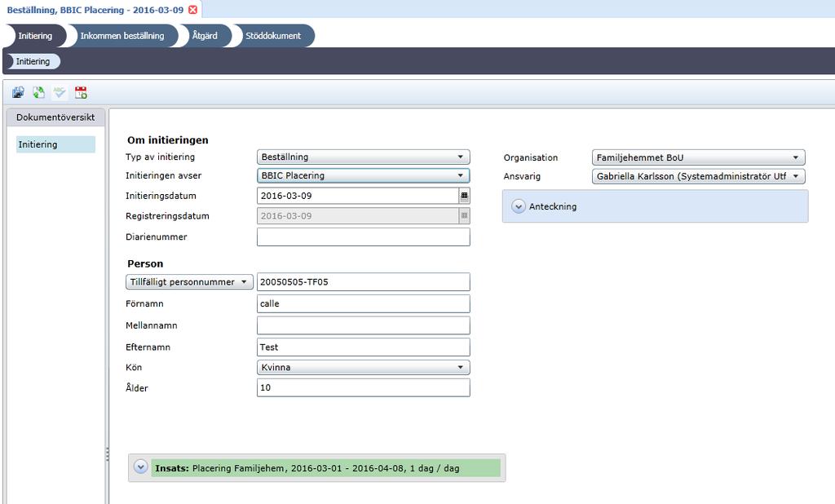835x504 pixels.
Task: Open the Kön dropdown
Action: pos(363,367)
